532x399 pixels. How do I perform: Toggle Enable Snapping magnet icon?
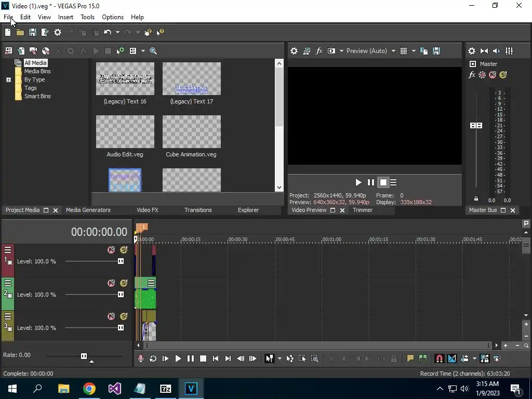coord(440,358)
